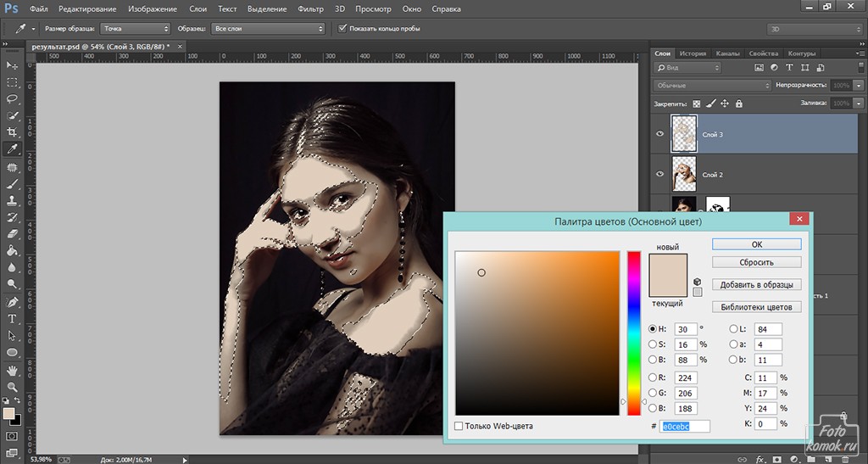Hide layer Слой 3 with eye icon
Screen dimensions: 868x464
[x=659, y=134]
